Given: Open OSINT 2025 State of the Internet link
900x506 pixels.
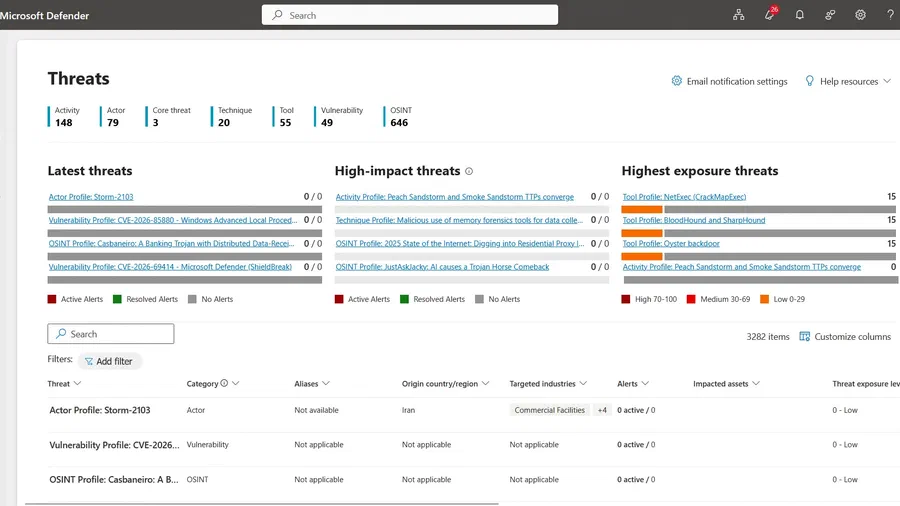Looking at the screenshot, I should coord(460,244).
